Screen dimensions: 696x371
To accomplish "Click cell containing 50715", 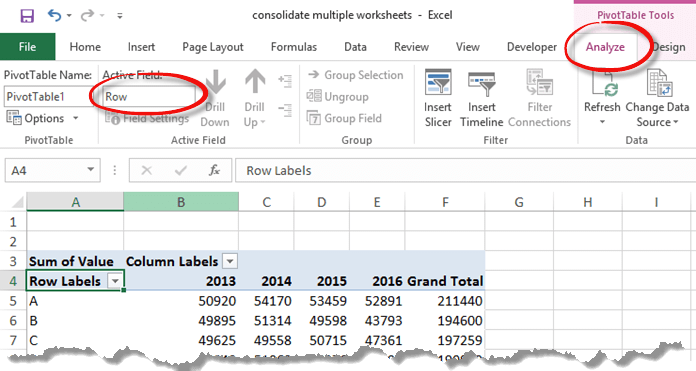I will pyautogui.click(x=321, y=340).
